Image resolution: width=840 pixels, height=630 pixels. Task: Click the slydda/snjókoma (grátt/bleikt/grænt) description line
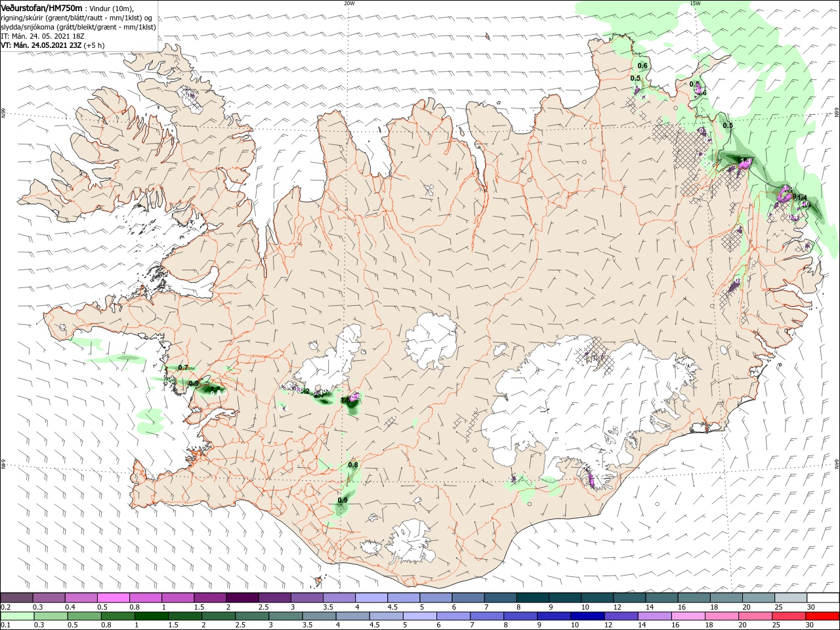79,27
